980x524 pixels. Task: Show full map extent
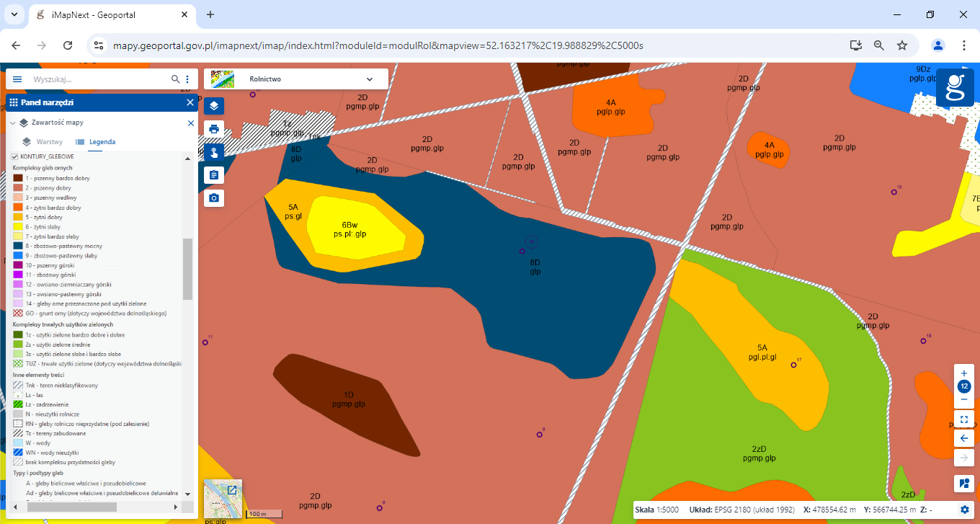point(964,419)
